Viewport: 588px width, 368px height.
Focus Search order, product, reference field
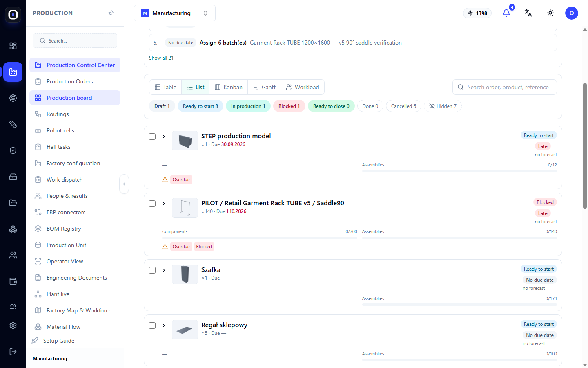[505, 87]
